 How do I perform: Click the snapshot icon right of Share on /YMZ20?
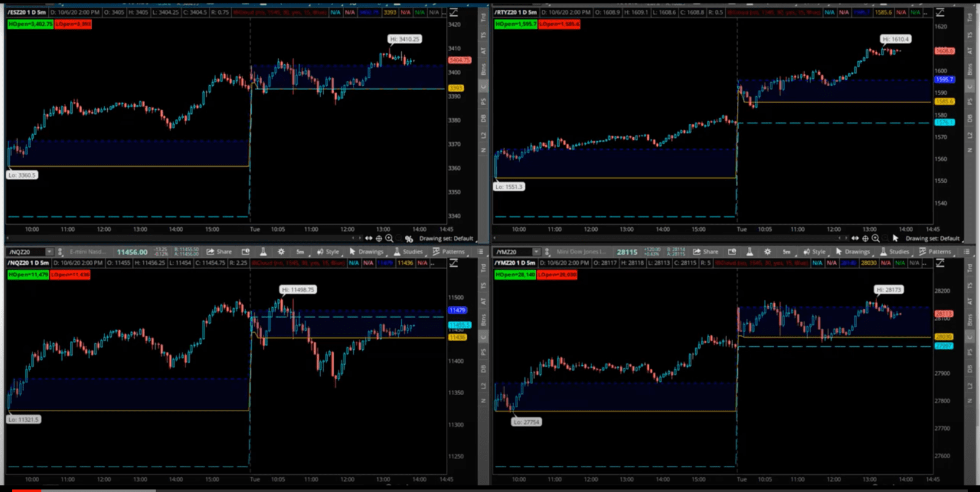tap(732, 252)
